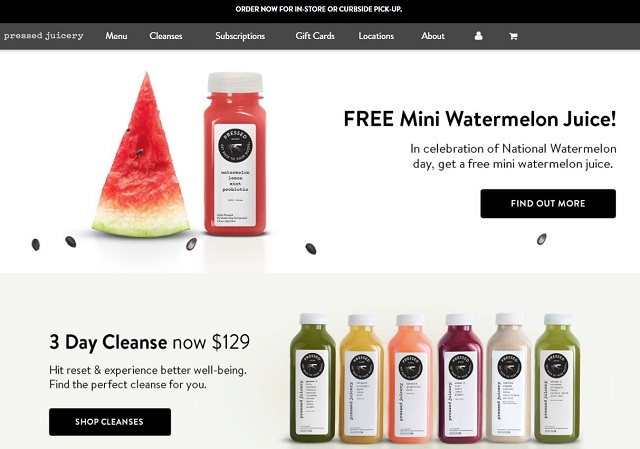
Task: Go to the Cleanses page
Action: 166,36
